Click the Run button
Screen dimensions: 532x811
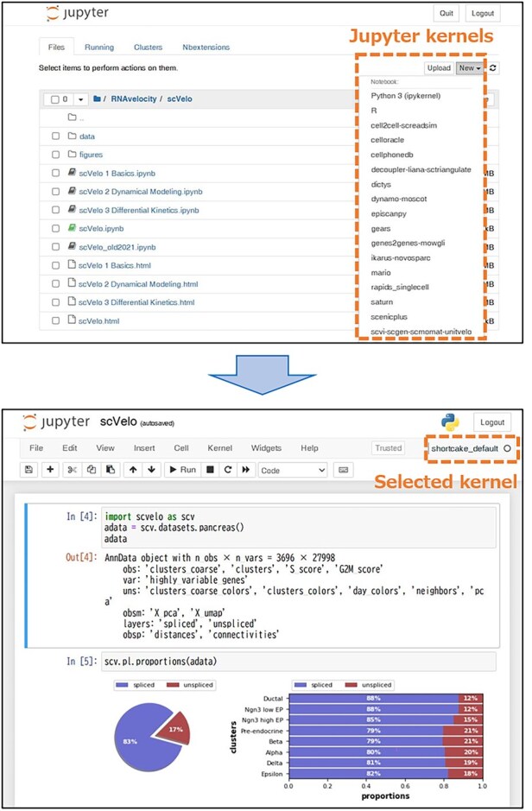[x=183, y=470]
